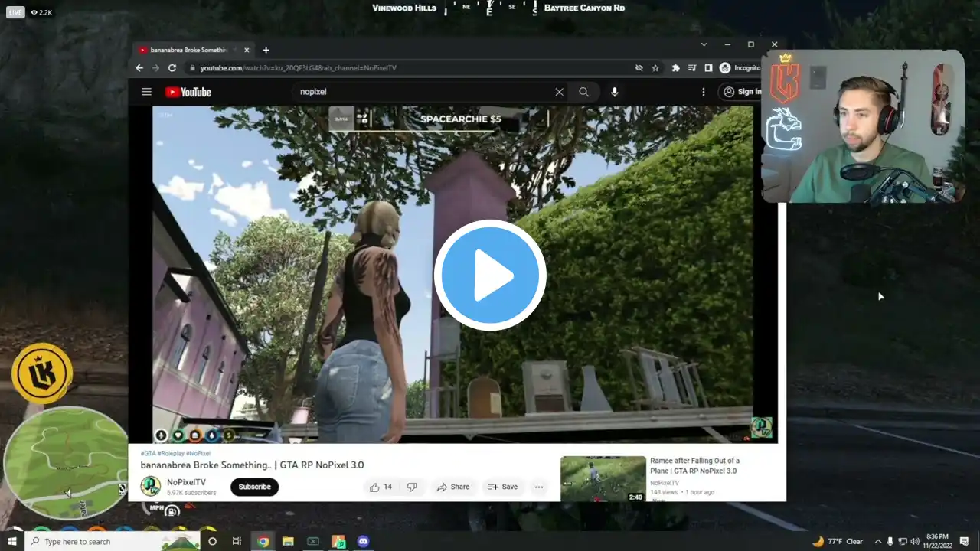Start YouTube voice search with microphone
This screenshot has height=551, width=980.
[x=614, y=92]
